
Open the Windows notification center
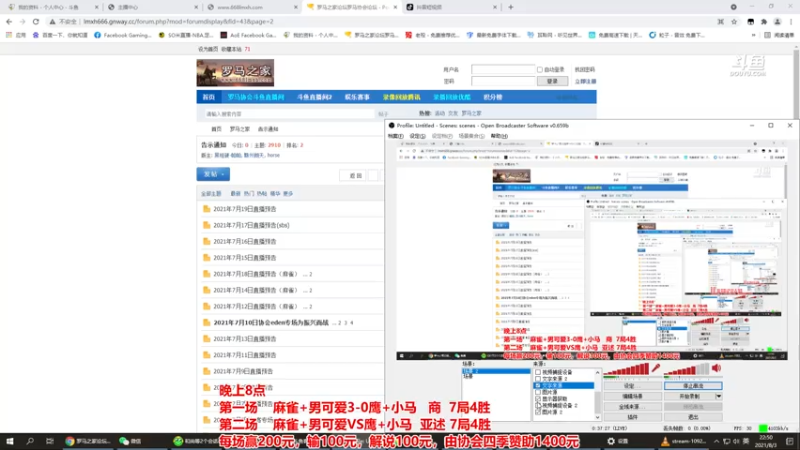tap(790, 441)
